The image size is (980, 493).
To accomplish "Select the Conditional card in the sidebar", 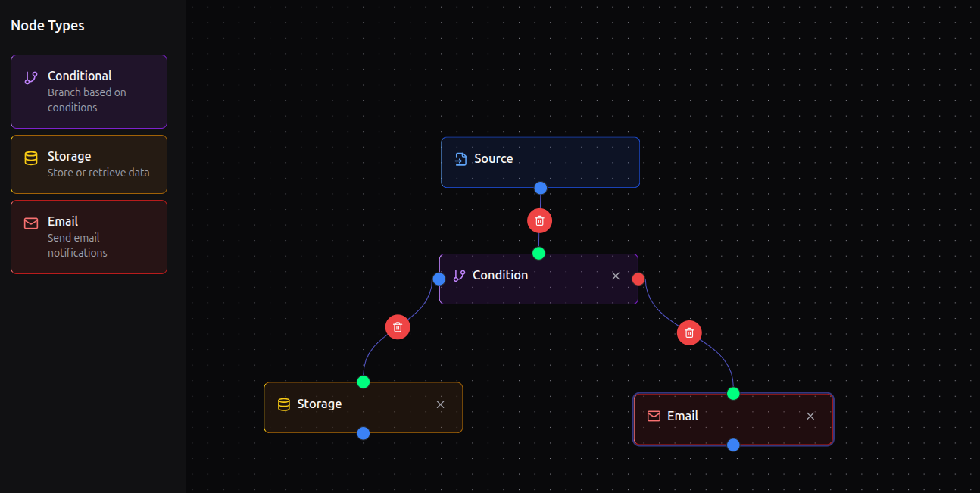I will tap(89, 91).
